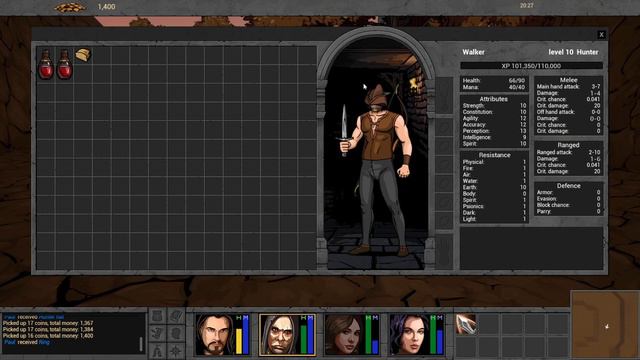Click the 'total money: 1,367' log line
Image resolution: width=640 pixels, height=360 pixels.
coord(48,323)
